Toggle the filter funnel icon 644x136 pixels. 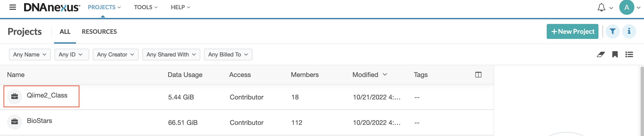tap(612, 31)
